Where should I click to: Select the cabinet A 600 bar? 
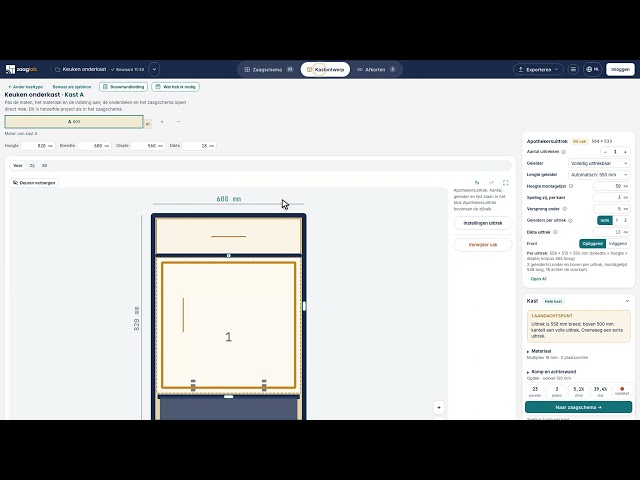(74, 122)
